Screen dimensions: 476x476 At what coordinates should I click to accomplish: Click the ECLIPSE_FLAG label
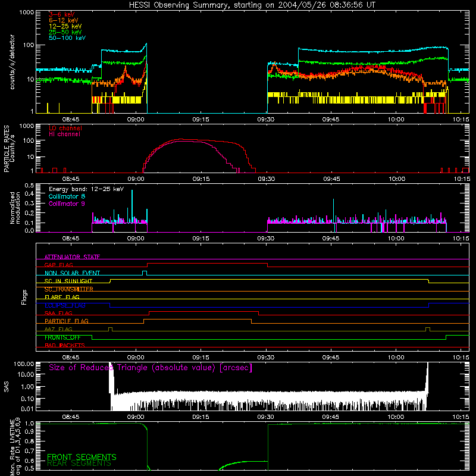point(65,305)
